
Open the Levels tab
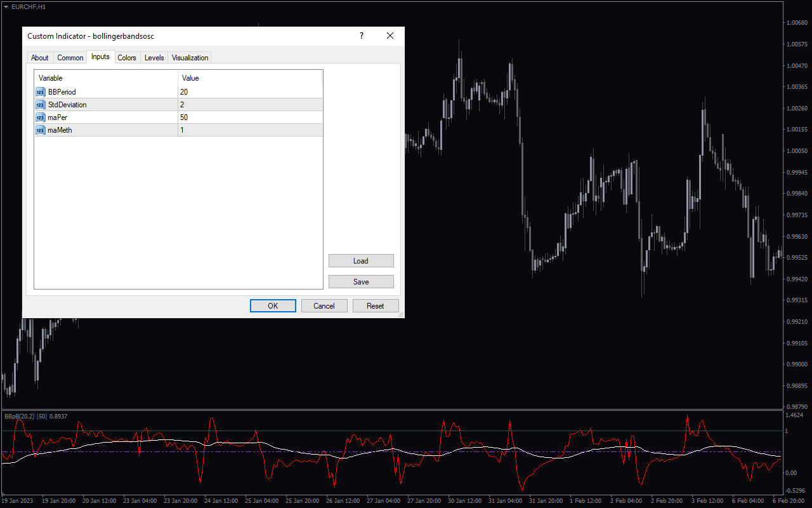click(x=154, y=58)
